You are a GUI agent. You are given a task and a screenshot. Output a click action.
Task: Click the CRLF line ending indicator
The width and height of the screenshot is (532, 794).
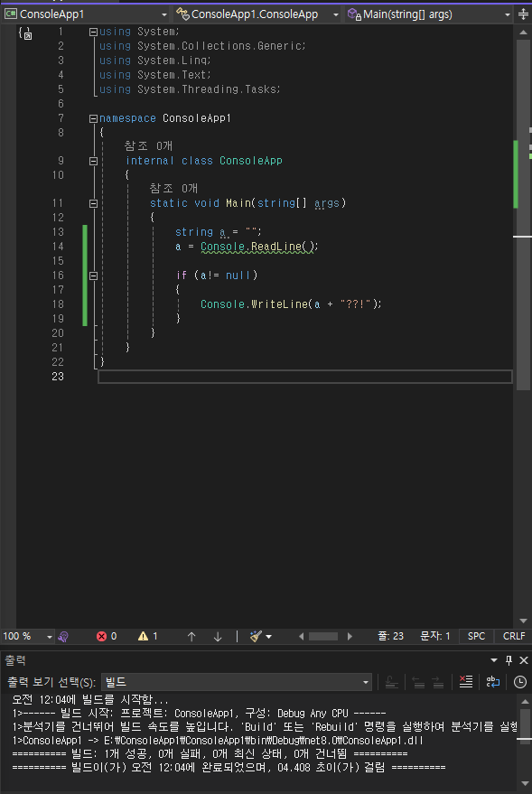[x=514, y=636]
